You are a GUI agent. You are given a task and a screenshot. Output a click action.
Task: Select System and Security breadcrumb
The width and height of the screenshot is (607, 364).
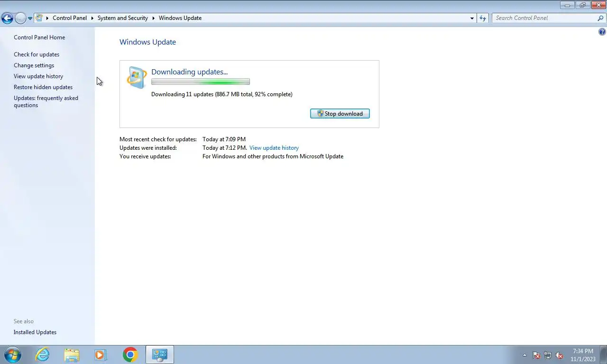[x=123, y=18]
